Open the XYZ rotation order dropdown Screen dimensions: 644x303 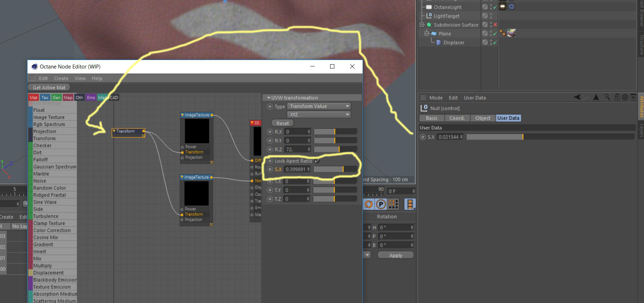click(x=319, y=114)
